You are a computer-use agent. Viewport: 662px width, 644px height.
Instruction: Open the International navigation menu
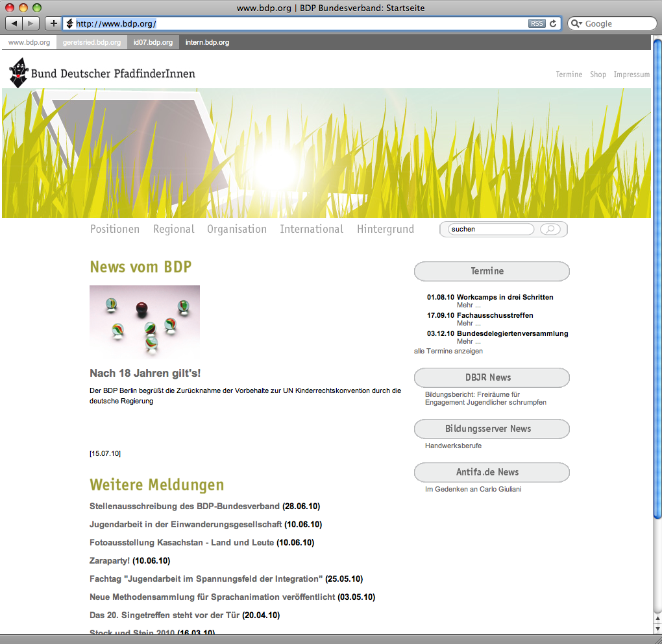[x=312, y=229]
